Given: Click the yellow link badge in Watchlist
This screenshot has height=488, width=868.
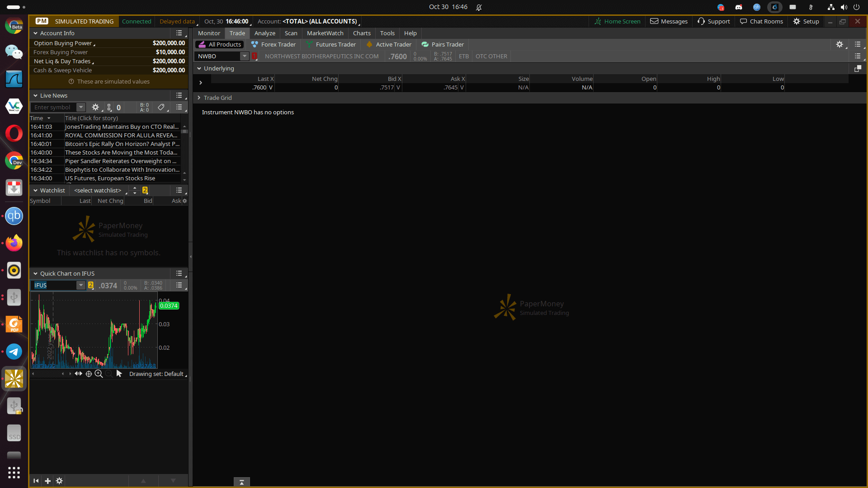Looking at the screenshot, I should (x=145, y=191).
